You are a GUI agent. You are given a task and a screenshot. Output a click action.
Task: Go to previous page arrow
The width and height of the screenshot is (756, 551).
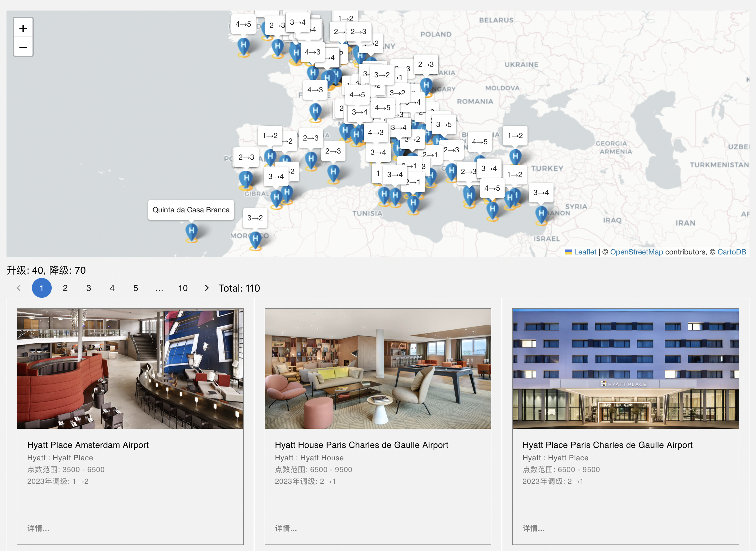click(x=19, y=288)
